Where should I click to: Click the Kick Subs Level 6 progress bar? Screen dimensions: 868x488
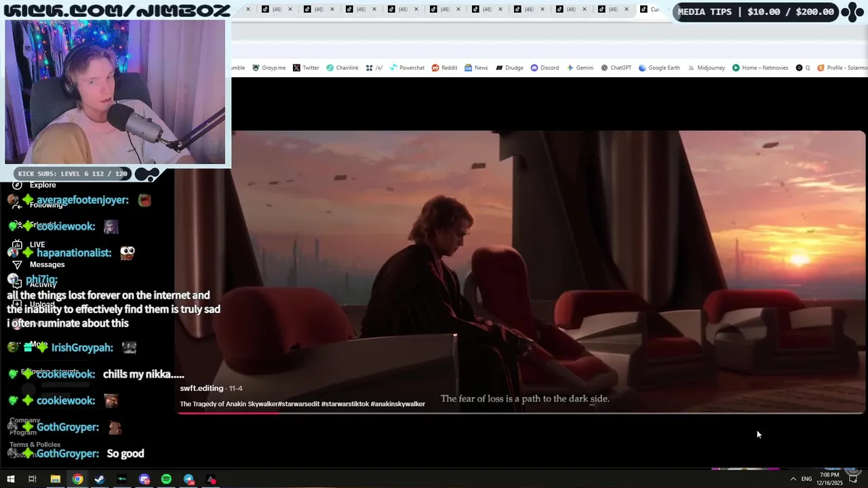click(73, 174)
